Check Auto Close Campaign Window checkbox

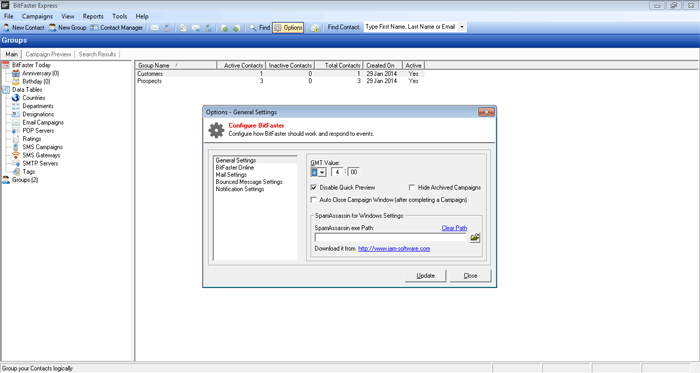[314, 199]
